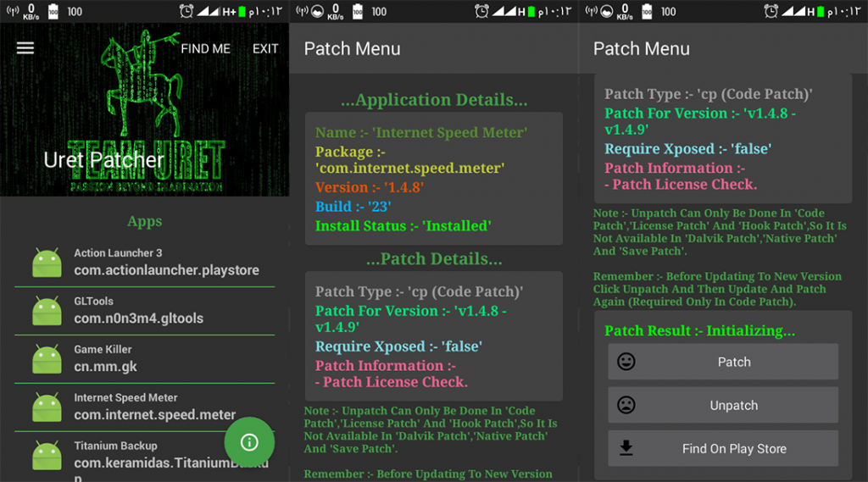The width and height of the screenshot is (868, 482).
Task: Click the download arrow icon
Action: [x=626, y=447]
